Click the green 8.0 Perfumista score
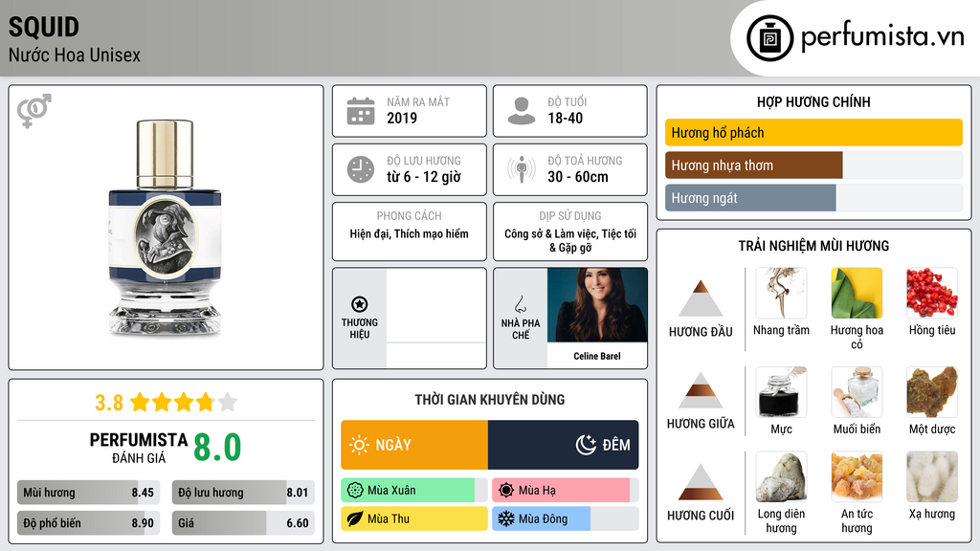 click(217, 448)
